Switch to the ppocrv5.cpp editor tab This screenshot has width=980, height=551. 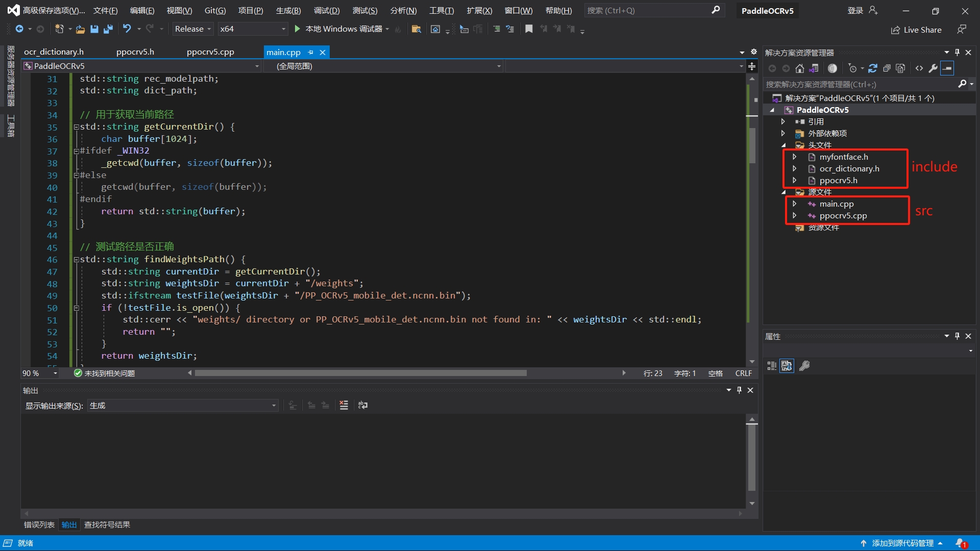tap(210, 52)
